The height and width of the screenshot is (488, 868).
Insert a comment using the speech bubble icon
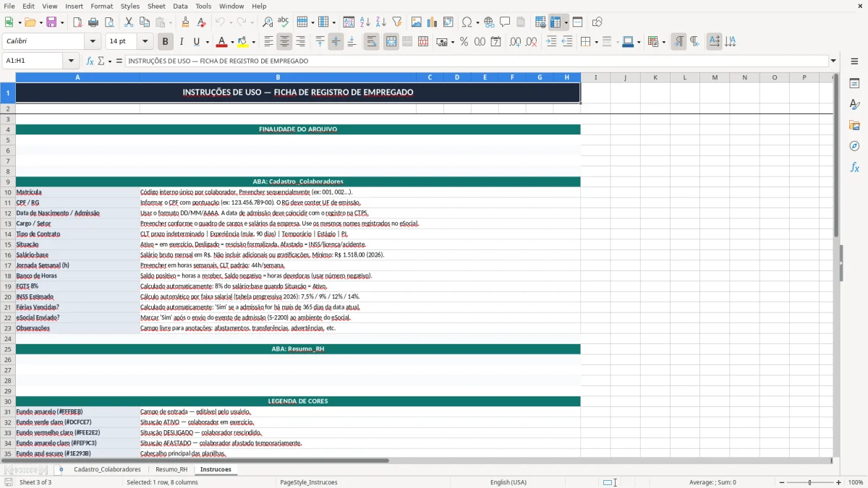pos(505,22)
